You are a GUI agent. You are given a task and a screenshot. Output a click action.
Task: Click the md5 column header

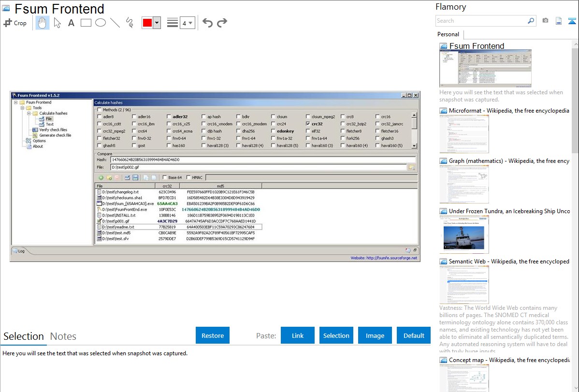(x=220, y=186)
